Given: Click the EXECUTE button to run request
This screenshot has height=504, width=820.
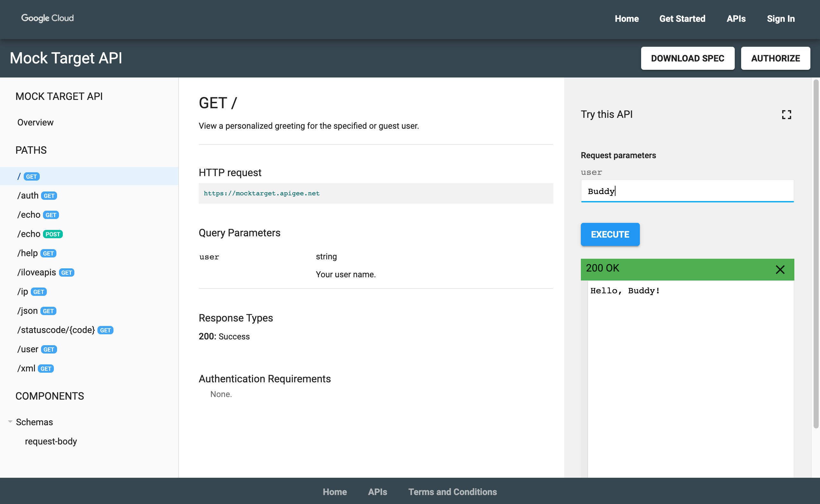Looking at the screenshot, I should point(610,234).
